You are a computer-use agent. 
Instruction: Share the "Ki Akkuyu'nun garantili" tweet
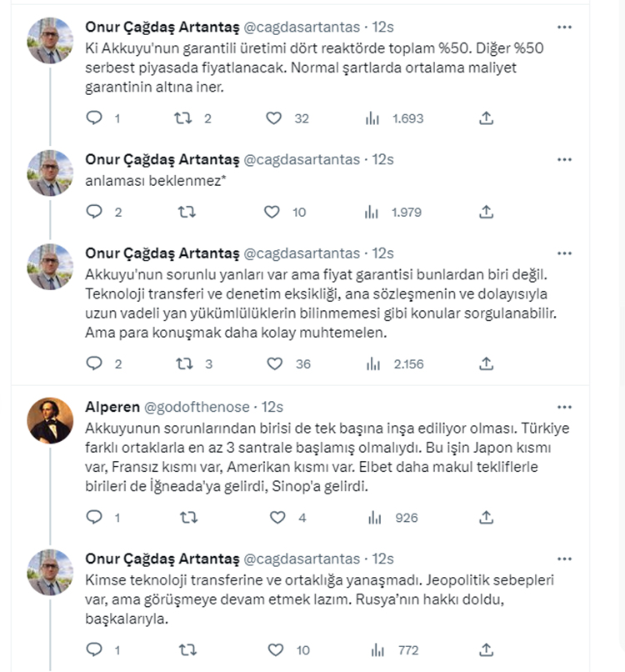(486, 118)
